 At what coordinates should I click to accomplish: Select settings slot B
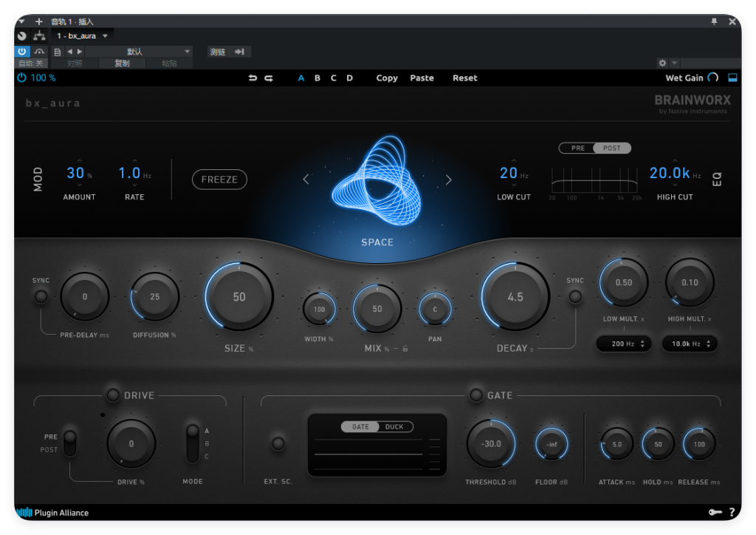click(x=317, y=78)
